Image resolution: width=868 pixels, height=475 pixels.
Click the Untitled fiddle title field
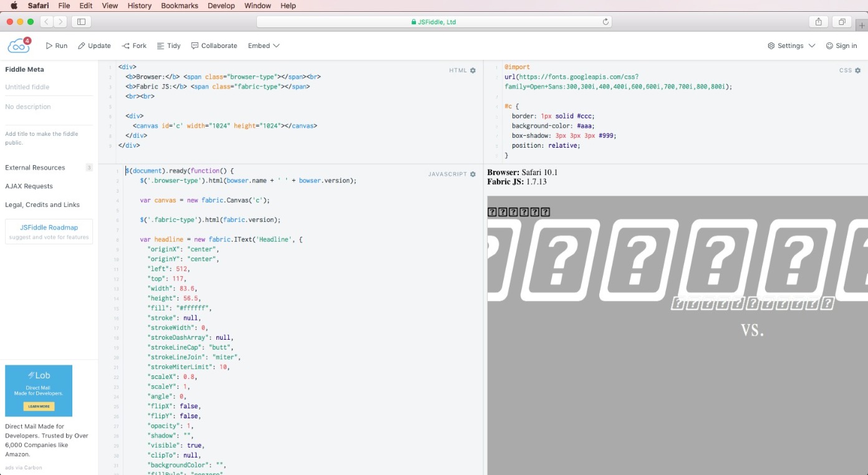click(49, 87)
